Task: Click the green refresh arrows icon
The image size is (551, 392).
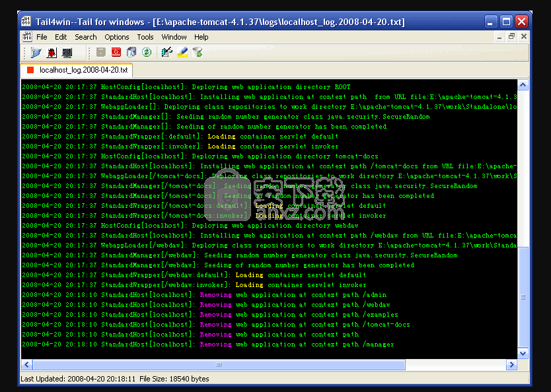Action: pos(147,52)
